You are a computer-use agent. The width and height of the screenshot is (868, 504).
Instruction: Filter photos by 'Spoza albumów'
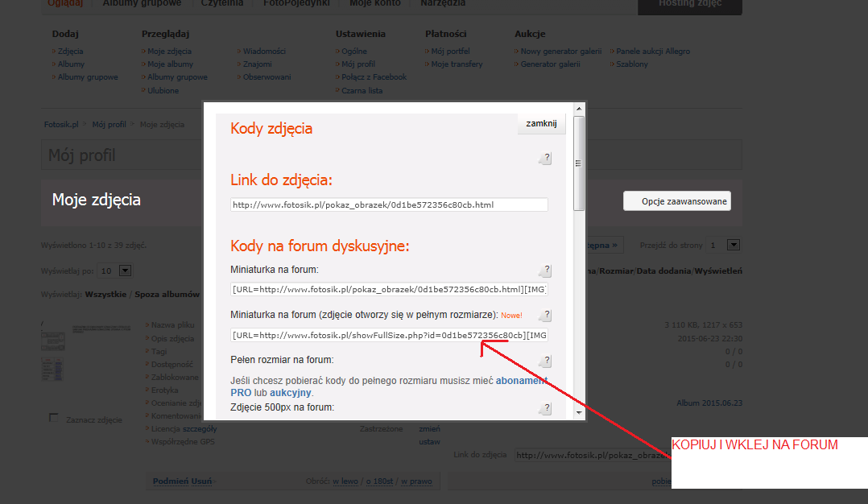[167, 295]
